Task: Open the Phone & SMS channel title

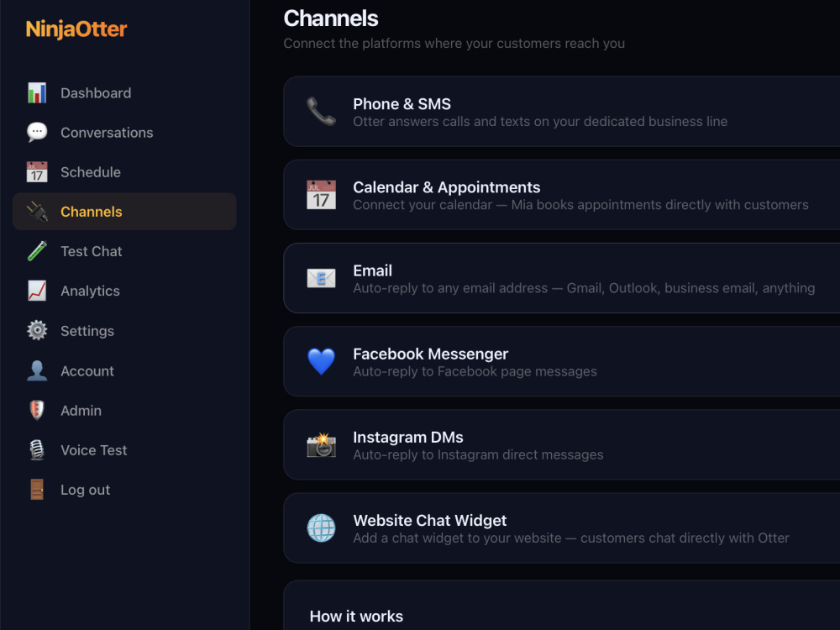Action: pos(402,104)
